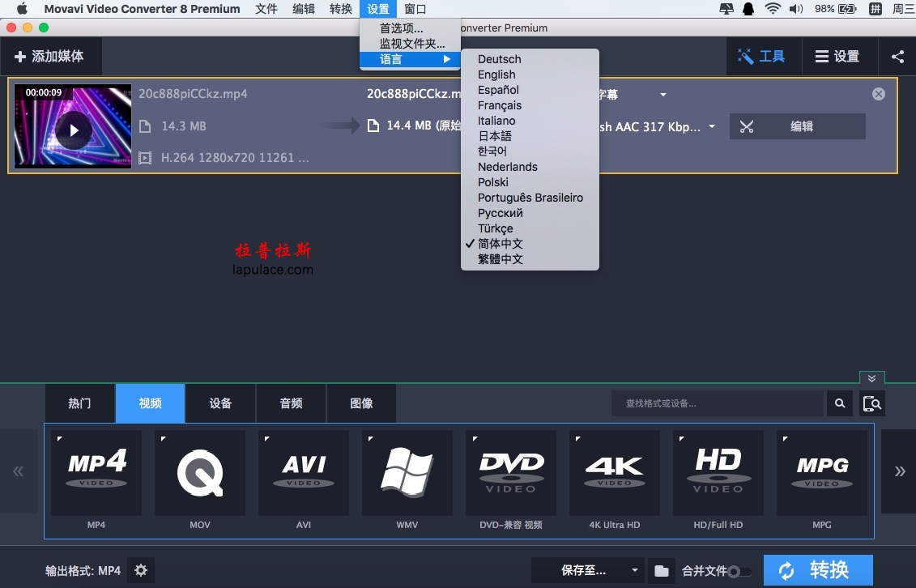This screenshot has height=588, width=916.
Task: Pick the 4K Ultra HD preset
Action: tap(615, 473)
